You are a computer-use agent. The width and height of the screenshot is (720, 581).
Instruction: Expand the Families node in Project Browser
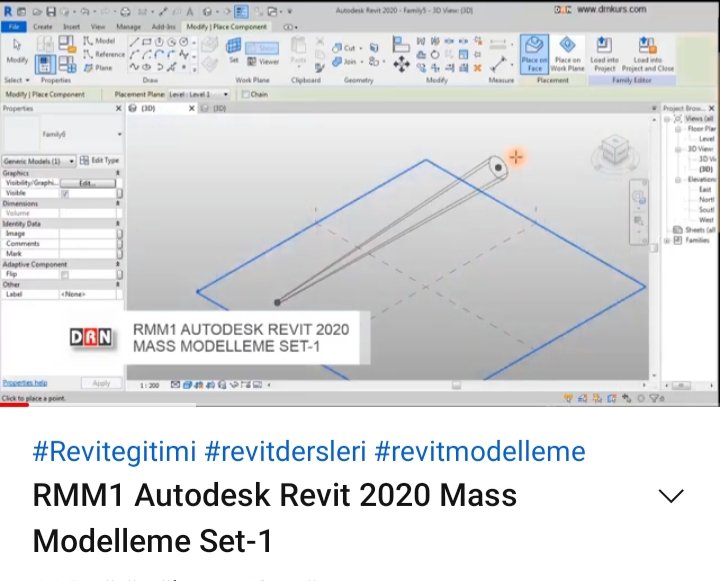pyautogui.click(x=667, y=240)
